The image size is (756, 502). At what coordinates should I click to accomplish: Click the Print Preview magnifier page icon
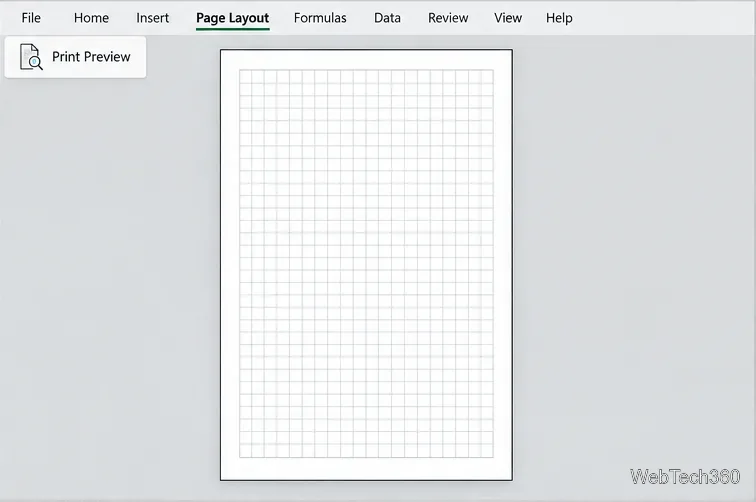[x=31, y=57]
